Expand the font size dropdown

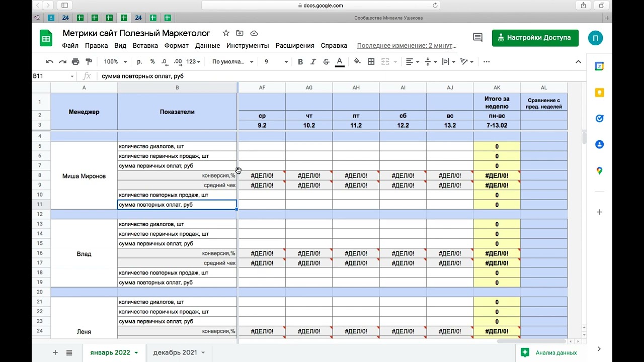click(286, 62)
